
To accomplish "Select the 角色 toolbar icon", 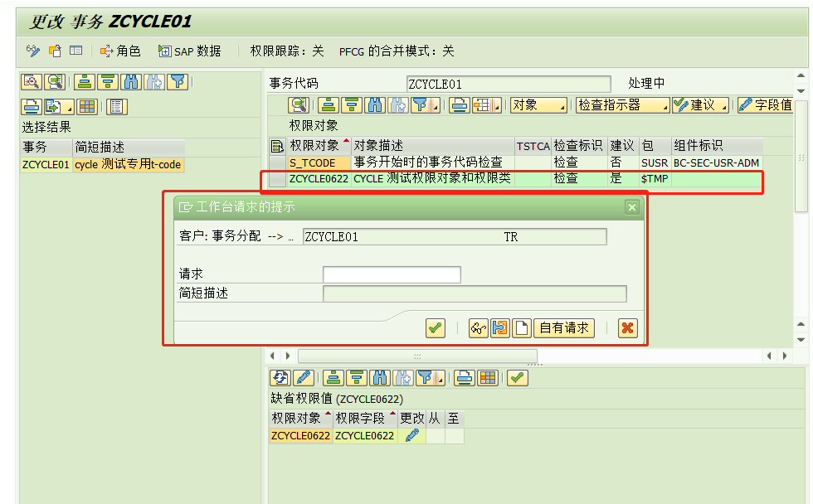I will 116,51.
